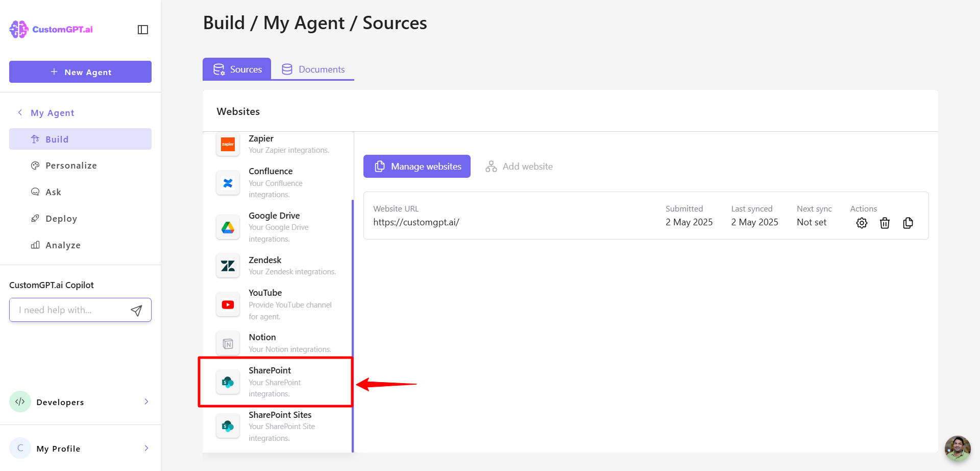
Task: Click the Build scale icon
Action: click(x=35, y=139)
